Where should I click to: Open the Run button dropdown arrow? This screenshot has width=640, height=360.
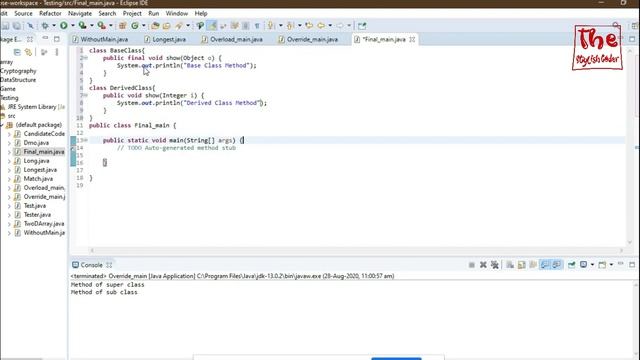click(73, 25)
